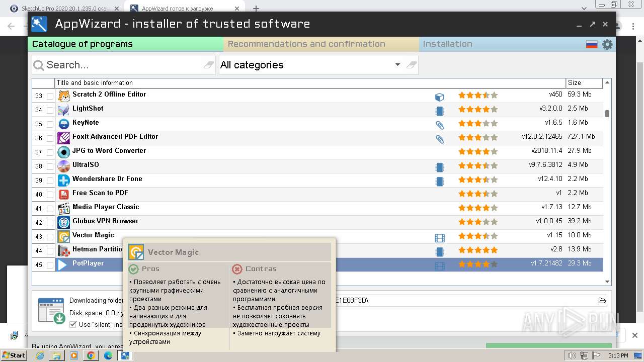
Task: Switch language using the Russian flag icon
Action: click(592, 44)
